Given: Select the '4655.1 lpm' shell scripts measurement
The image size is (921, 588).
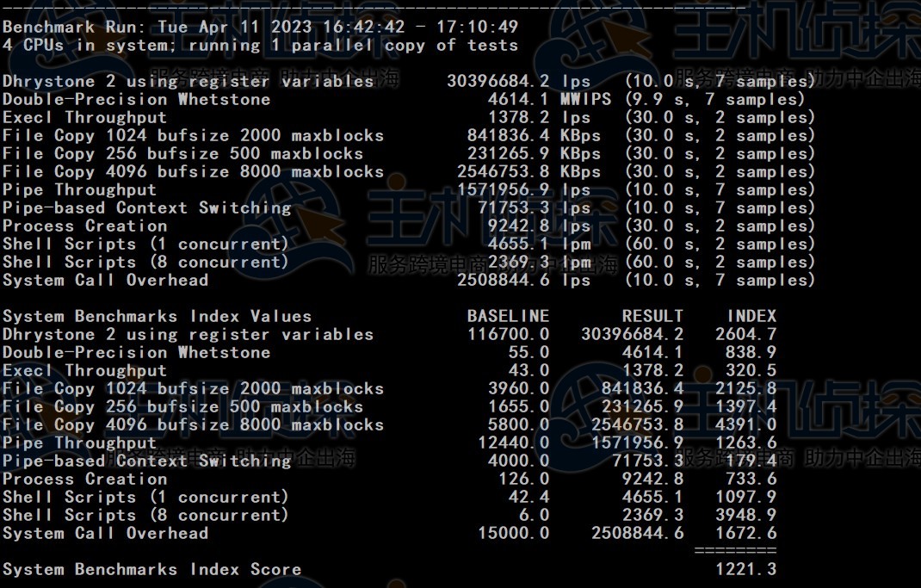Looking at the screenshot, I should 539,244.
